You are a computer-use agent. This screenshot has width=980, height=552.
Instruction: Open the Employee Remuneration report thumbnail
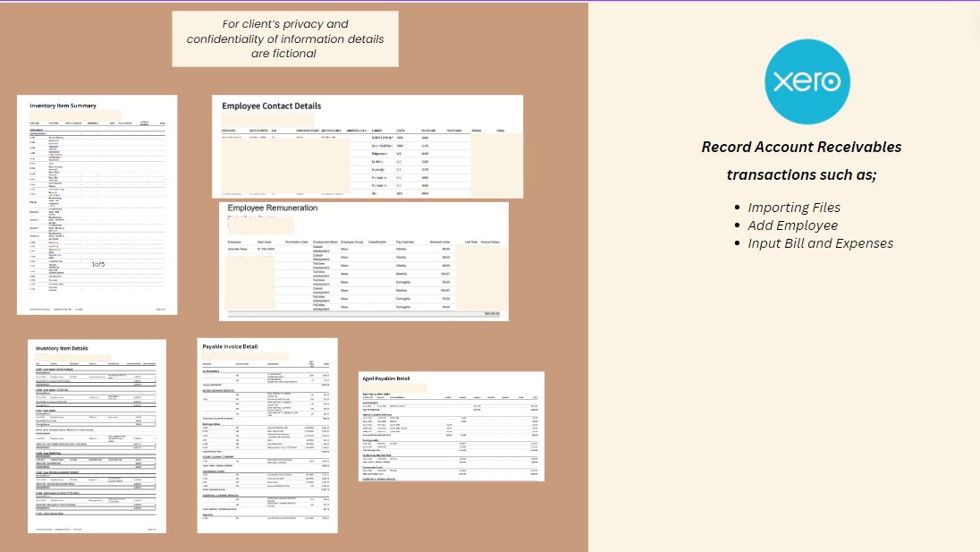pyautogui.click(x=364, y=261)
